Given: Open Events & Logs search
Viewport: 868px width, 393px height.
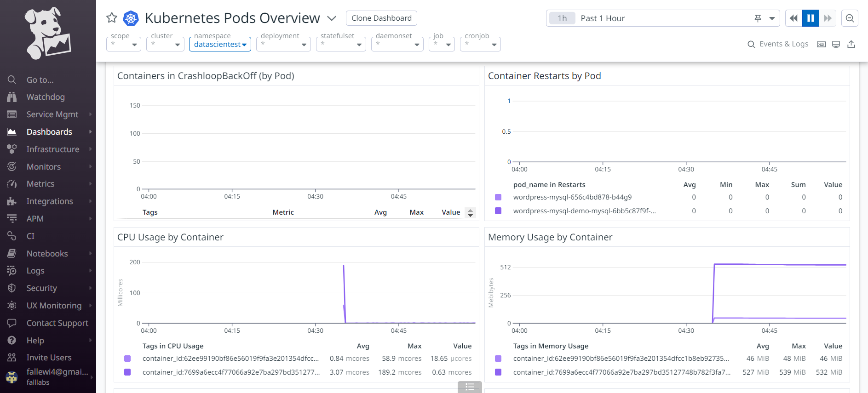Looking at the screenshot, I should pos(778,44).
